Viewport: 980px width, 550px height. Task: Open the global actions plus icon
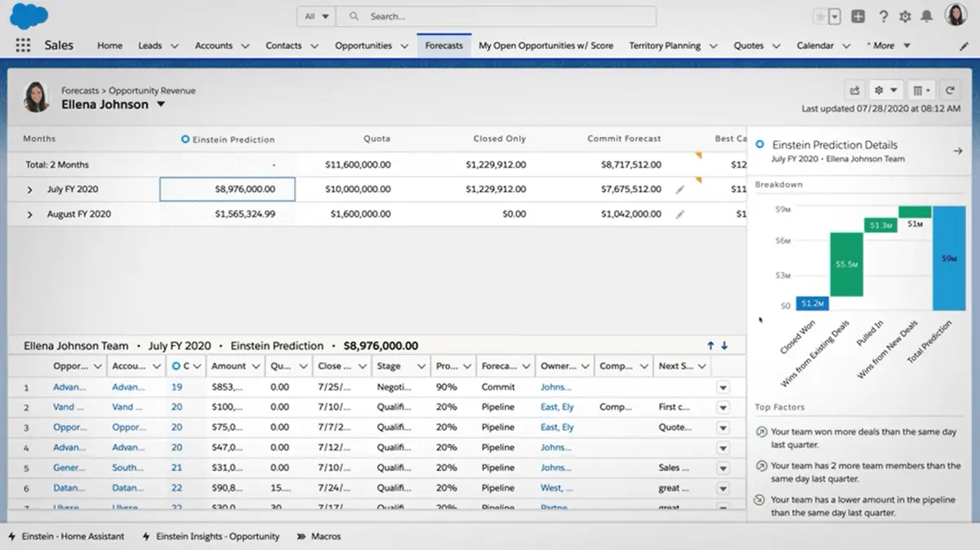(x=858, y=16)
